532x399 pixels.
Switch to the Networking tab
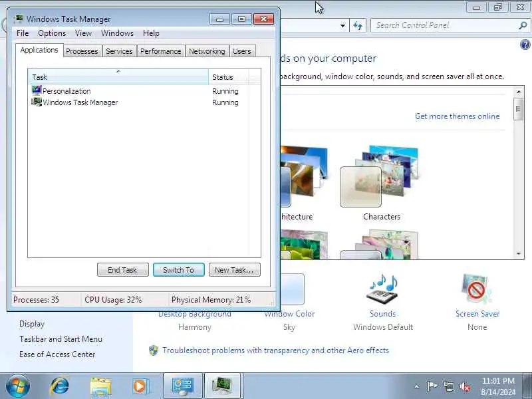pos(207,51)
